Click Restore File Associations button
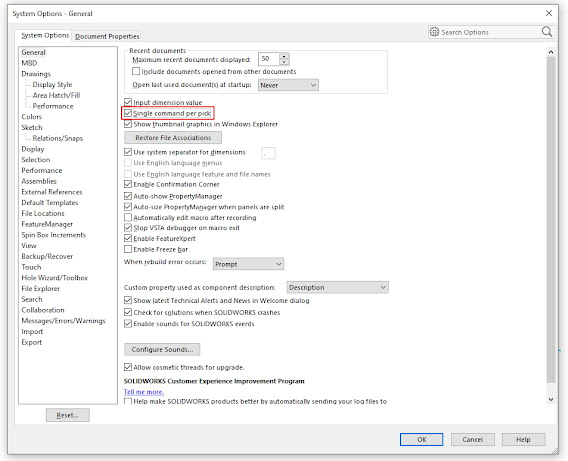The height and width of the screenshot is (461, 568). click(173, 138)
